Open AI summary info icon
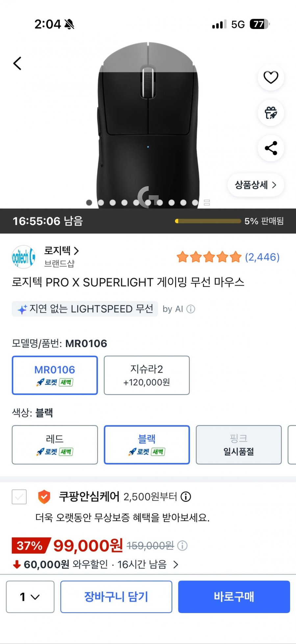296x644 pixels. point(191,309)
